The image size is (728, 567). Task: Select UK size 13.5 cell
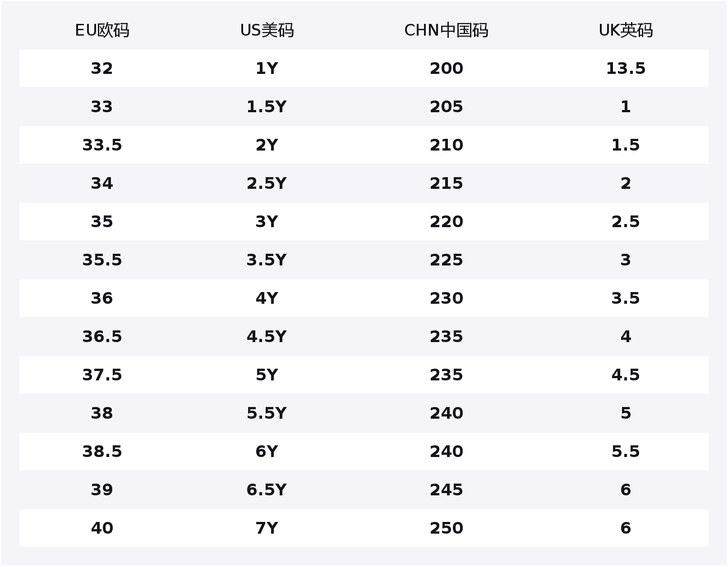pyautogui.click(x=626, y=69)
